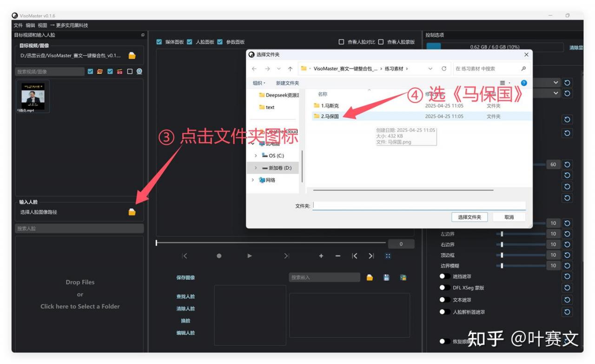Open the 编辑 menu
Viewport: 595px width, 364px height.
[x=30, y=26]
